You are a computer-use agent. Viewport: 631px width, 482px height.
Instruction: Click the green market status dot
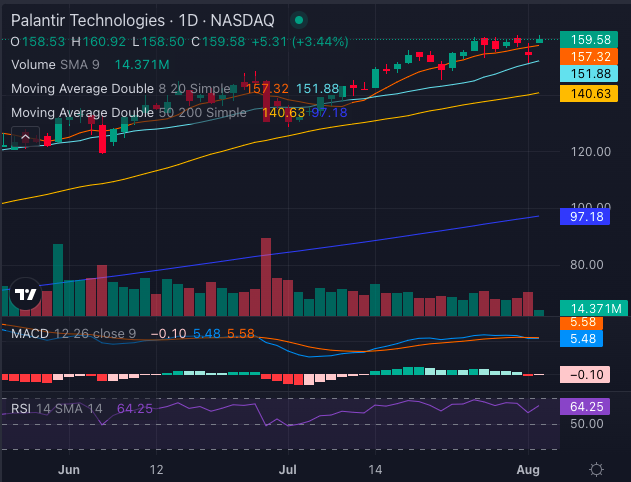tap(299, 20)
